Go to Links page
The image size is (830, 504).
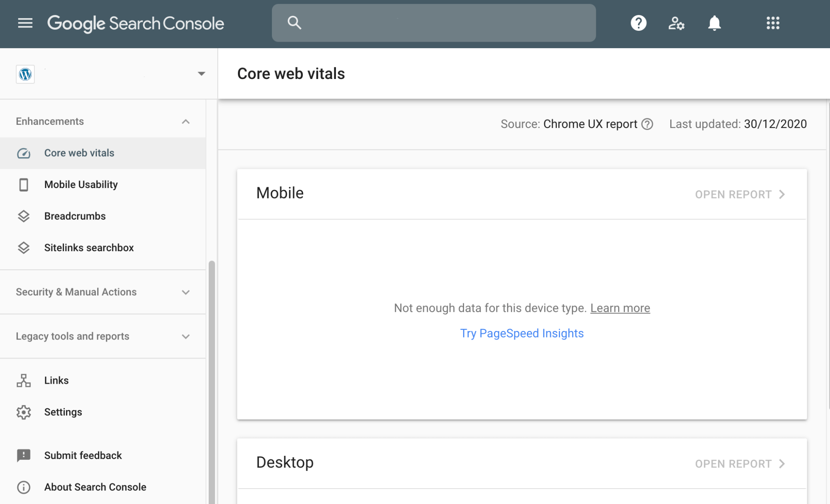pyautogui.click(x=103, y=380)
